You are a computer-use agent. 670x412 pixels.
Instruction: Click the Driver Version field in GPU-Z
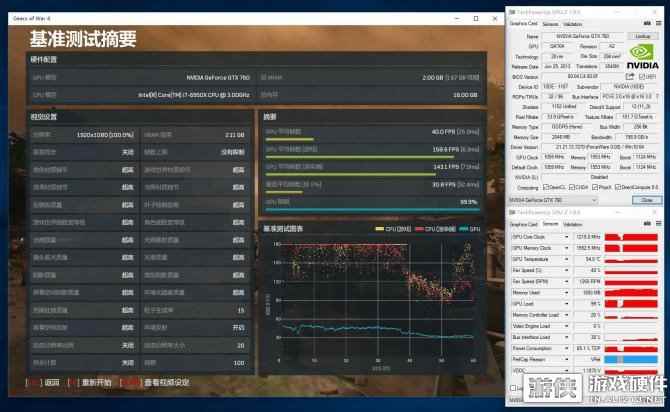599,147
